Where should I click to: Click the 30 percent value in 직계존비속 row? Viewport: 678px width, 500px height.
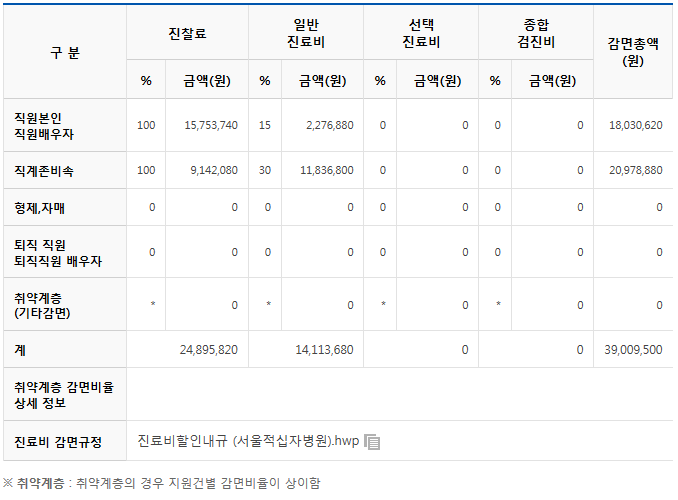(265, 170)
